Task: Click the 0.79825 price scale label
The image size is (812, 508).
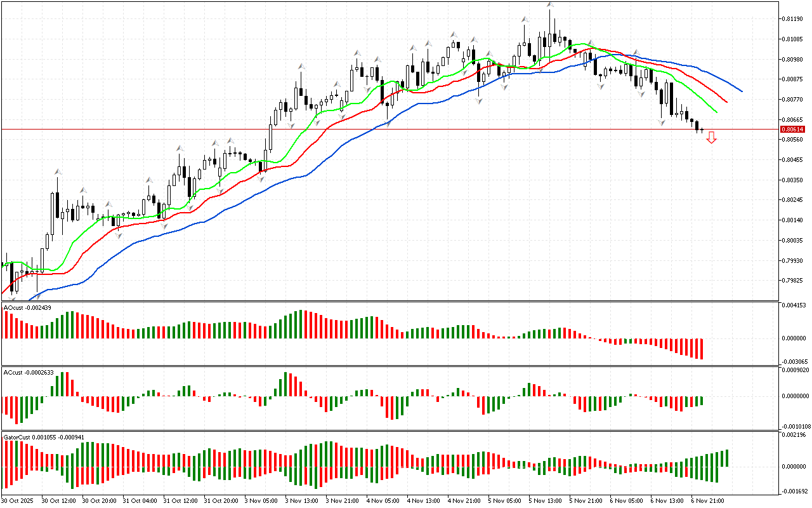Action: click(792, 281)
